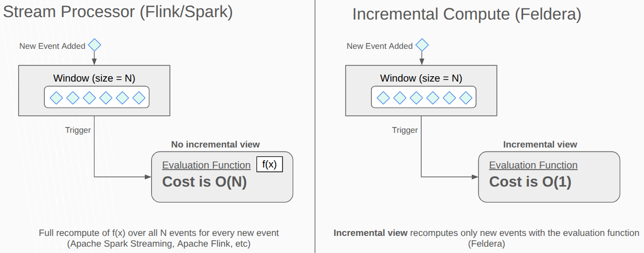Click the Trigger label in the Stream Processor diagram
Screen dimensions: 644x253
(78, 130)
